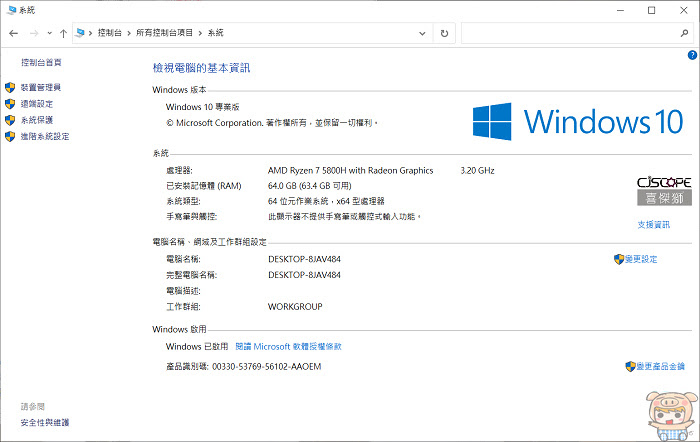The image size is (700, 442).
Task: Select the WORKGROUP value
Action: pyautogui.click(x=295, y=307)
